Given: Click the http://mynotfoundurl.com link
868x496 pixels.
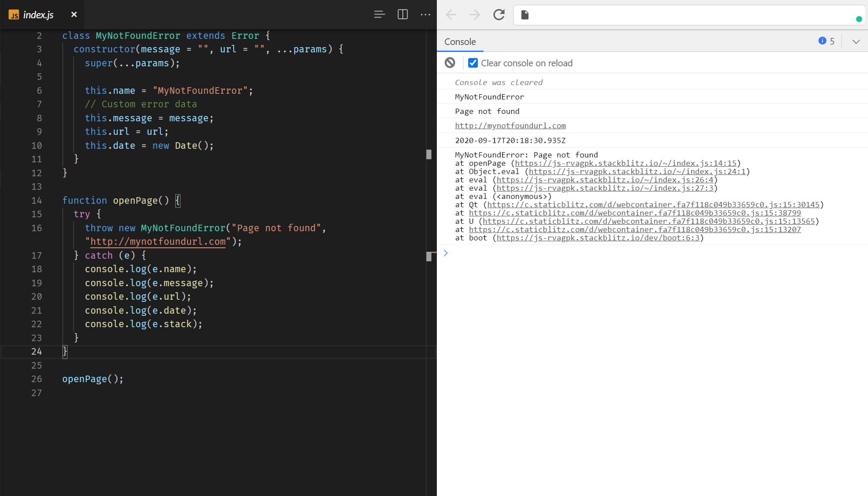Looking at the screenshot, I should (x=510, y=125).
